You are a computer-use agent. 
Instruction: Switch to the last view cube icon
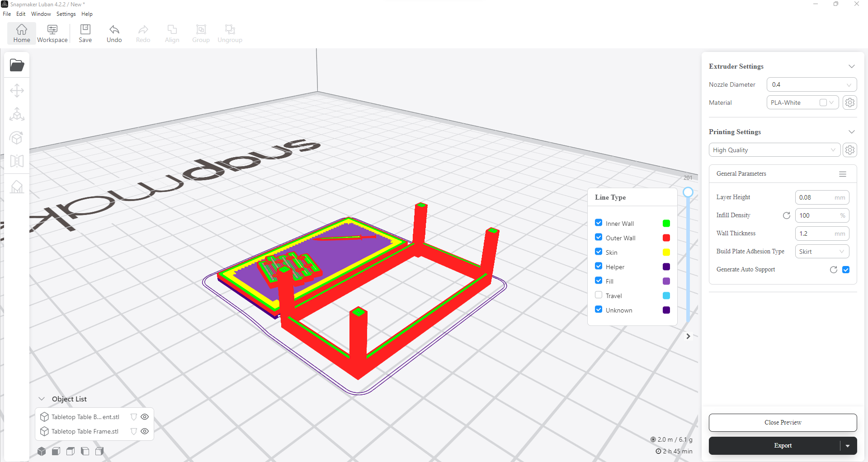99,451
